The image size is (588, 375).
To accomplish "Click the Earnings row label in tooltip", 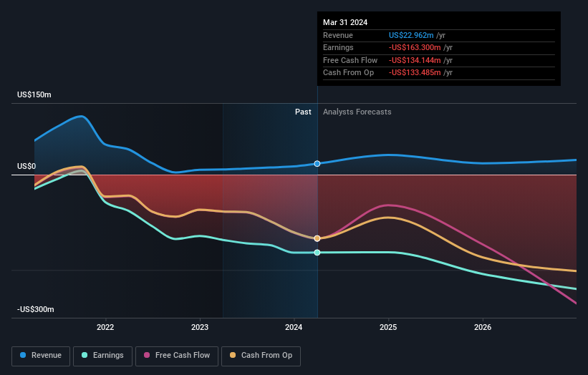I will (x=338, y=47).
